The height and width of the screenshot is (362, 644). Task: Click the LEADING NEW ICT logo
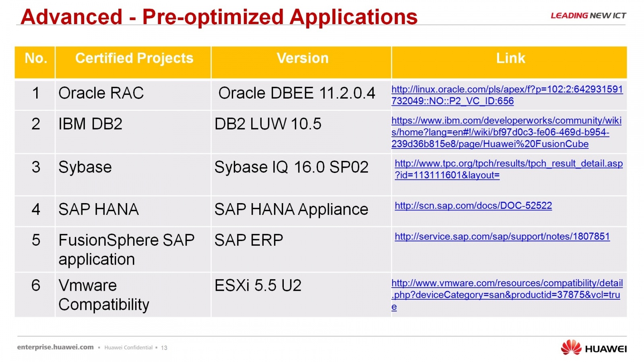(588, 16)
